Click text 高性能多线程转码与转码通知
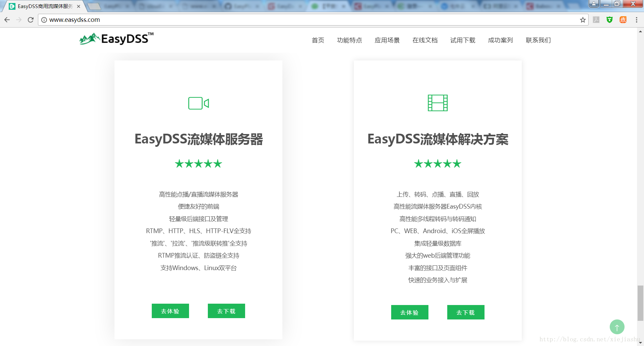 pyautogui.click(x=438, y=219)
